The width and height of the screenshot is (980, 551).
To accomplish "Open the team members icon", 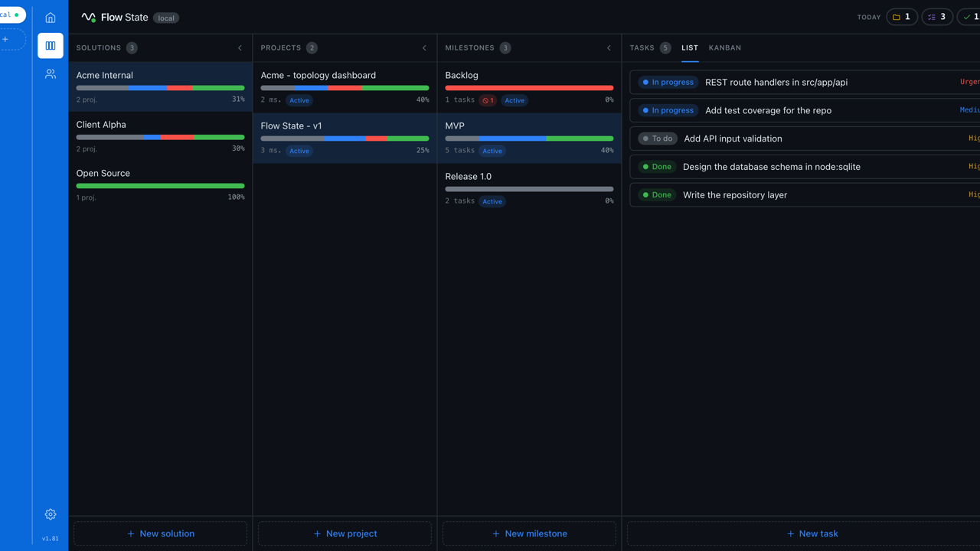I will click(x=51, y=74).
